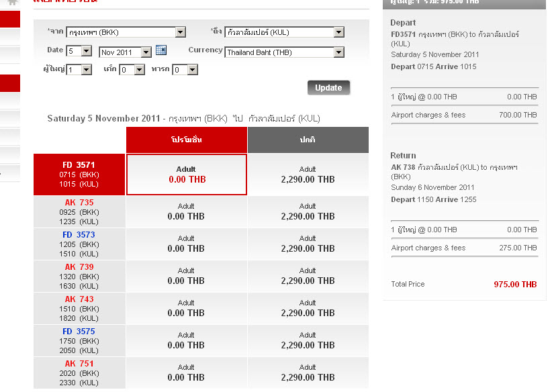Image resolution: width=552 pixels, height=392 pixels.
Task: Click the AK 739 flight number
Action: click(79, 267)
